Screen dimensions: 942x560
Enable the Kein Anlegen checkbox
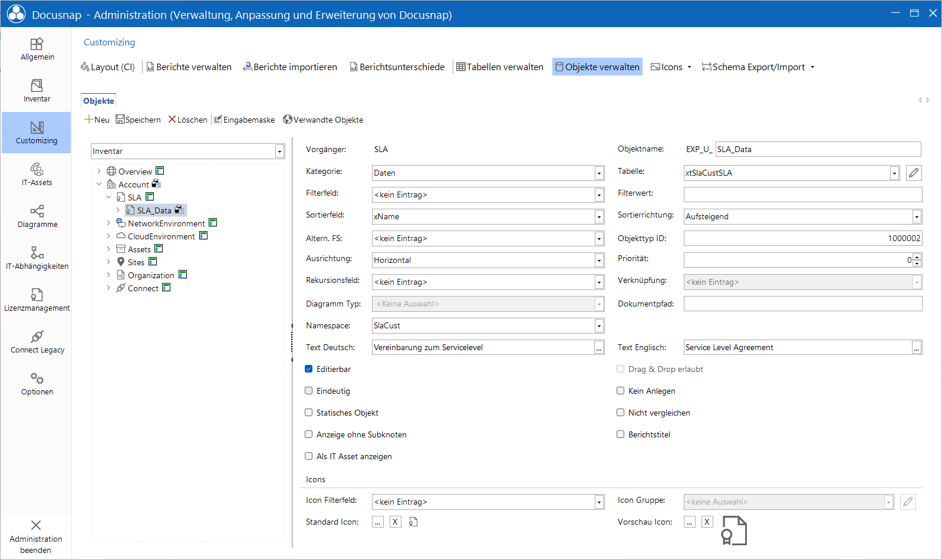pyautogui.click(x=620, y=391)
